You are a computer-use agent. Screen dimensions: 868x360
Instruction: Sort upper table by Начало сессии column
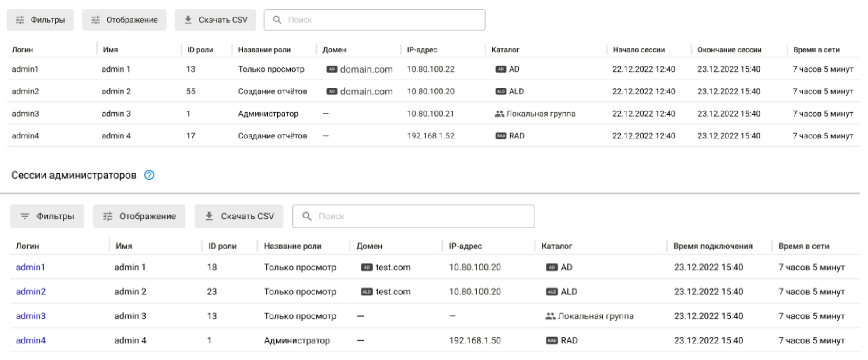coord(638,50)
